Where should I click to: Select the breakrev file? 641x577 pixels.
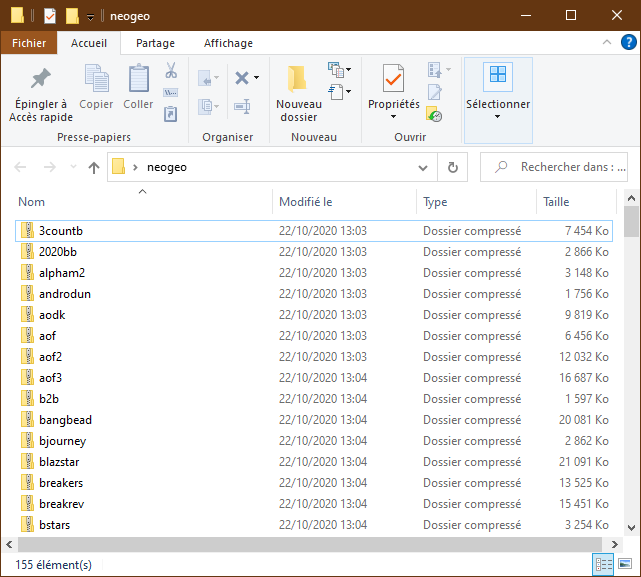pyautogui.click(x=314, y=504)
